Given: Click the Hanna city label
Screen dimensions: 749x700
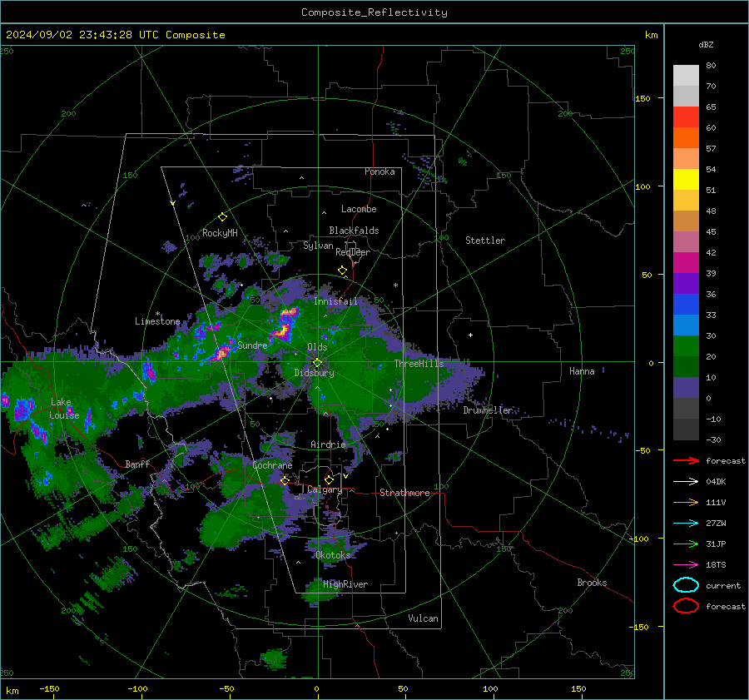Looking at the screenshot, I should [582, 371].
